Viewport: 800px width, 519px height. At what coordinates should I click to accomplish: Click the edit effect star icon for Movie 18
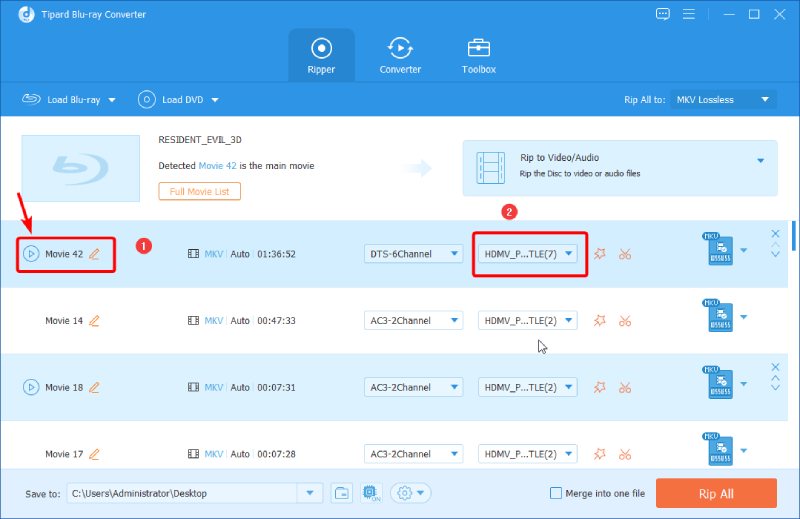[599, 387]
